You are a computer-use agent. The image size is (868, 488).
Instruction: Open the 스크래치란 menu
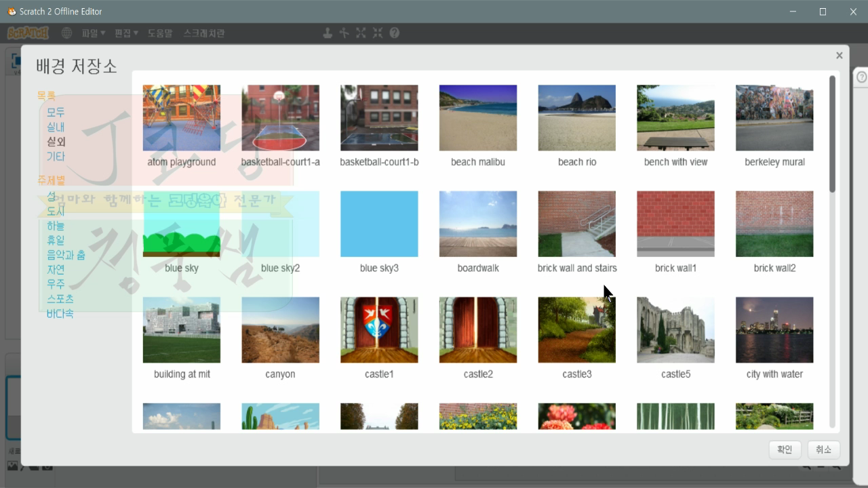point(204,33)
